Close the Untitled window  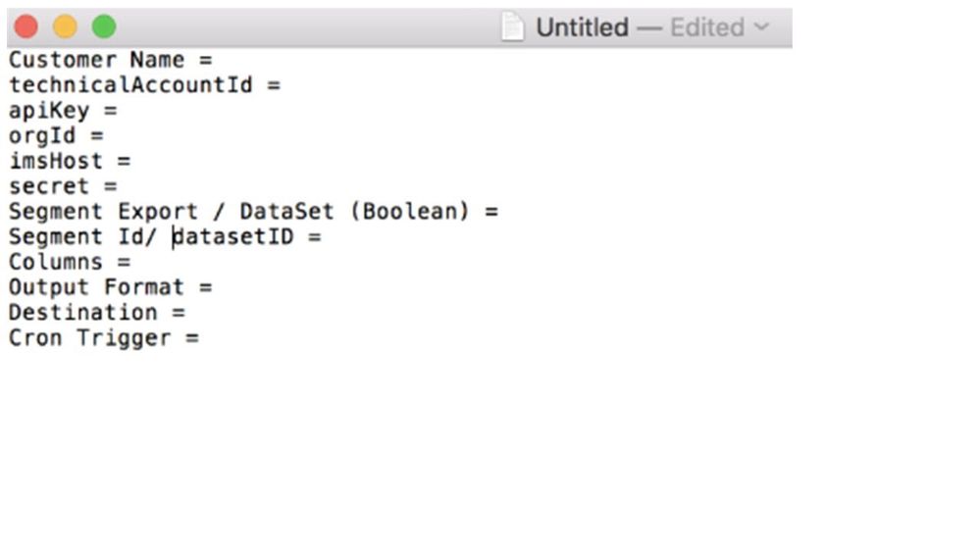26,26
